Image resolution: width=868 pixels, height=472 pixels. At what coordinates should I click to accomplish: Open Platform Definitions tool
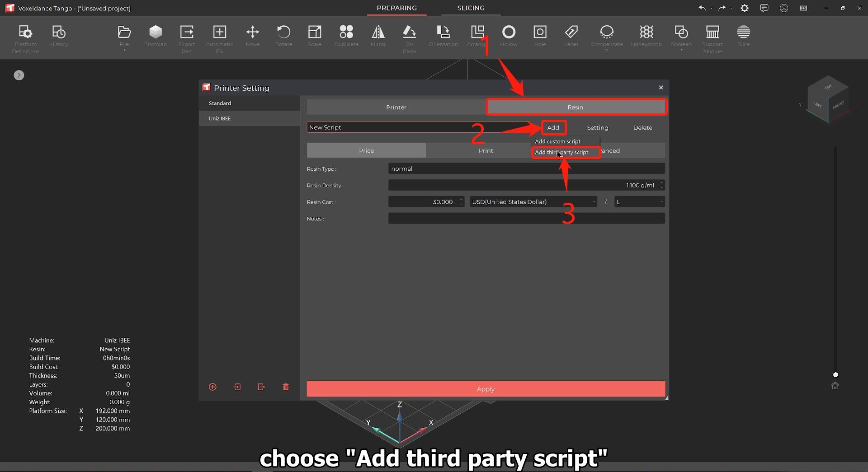point(25,39)
